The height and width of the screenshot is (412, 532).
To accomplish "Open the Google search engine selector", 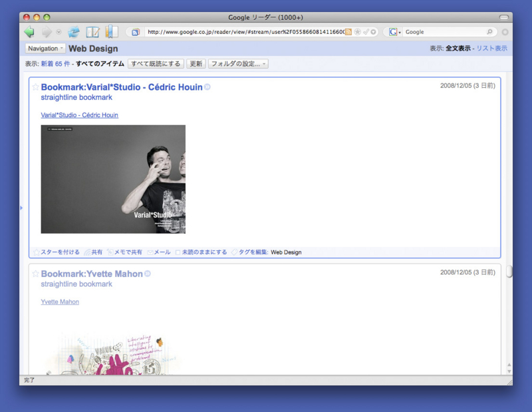I will coord(394,32).
